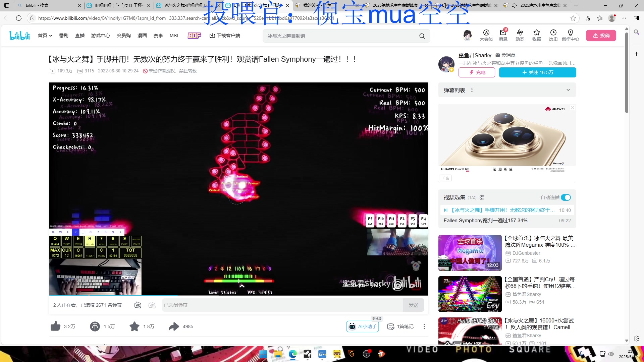This screenshot has width=644, height=362.
Task: Open Windows Start menu
Action: pyautogui.click(x=263, y=354)
